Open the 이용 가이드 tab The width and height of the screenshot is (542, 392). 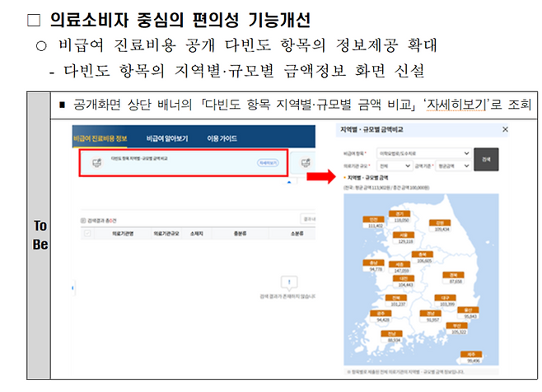[222, 138]
